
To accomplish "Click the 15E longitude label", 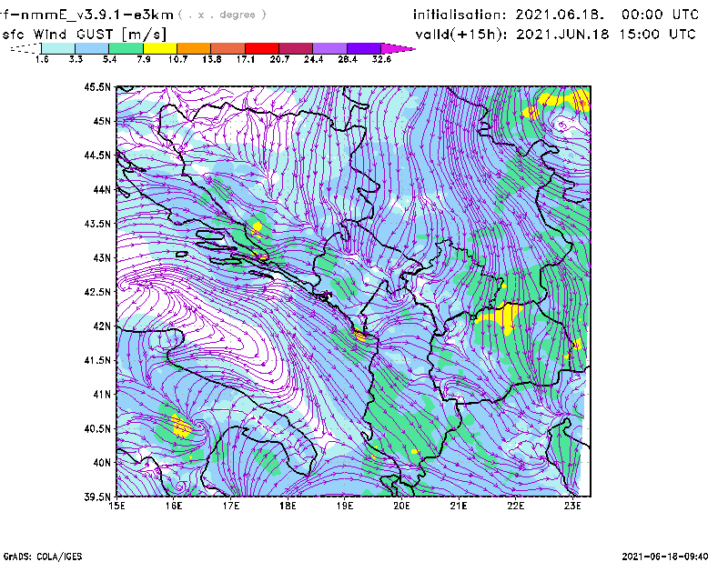I will click(x=116, y=506).
